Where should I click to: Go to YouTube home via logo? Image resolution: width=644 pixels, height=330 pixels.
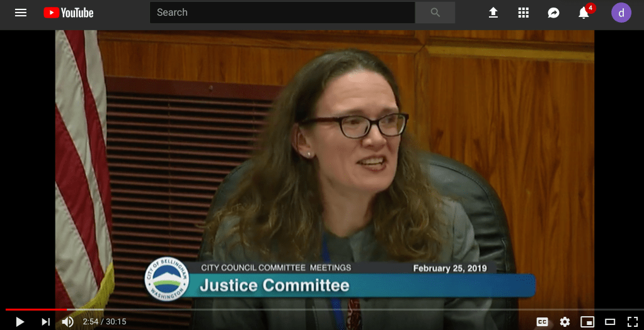tap(69, 13)
